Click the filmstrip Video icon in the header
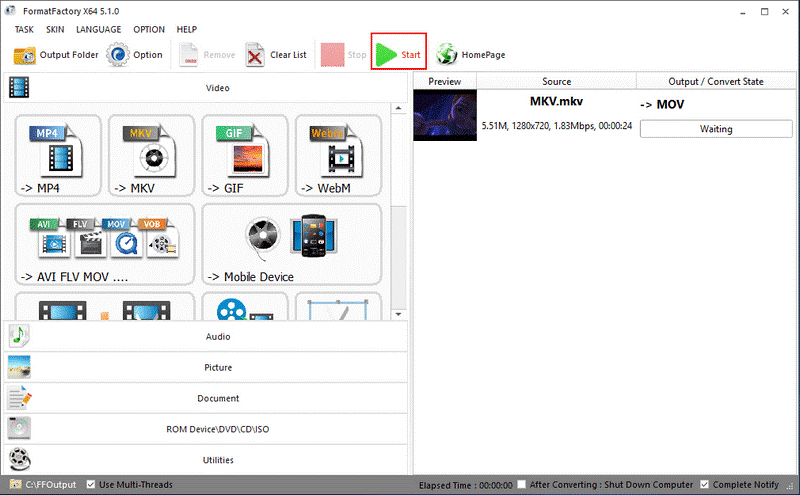The image size is (800, 495). point(19,87)
